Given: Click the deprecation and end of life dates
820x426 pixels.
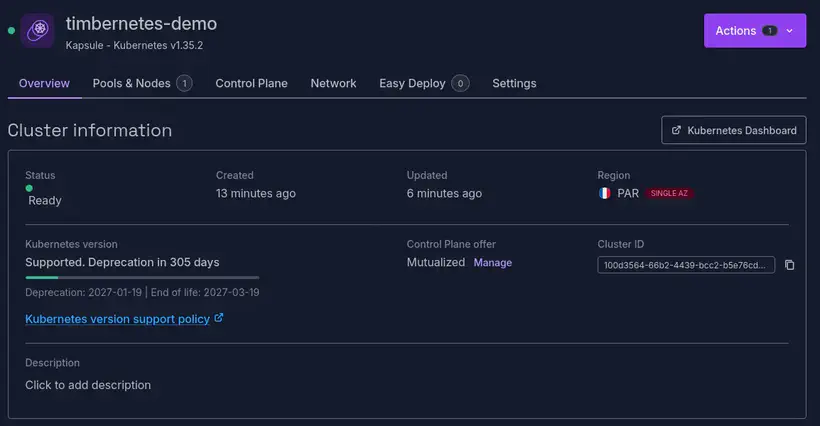Looking at the screenshot, I should 142,293.
